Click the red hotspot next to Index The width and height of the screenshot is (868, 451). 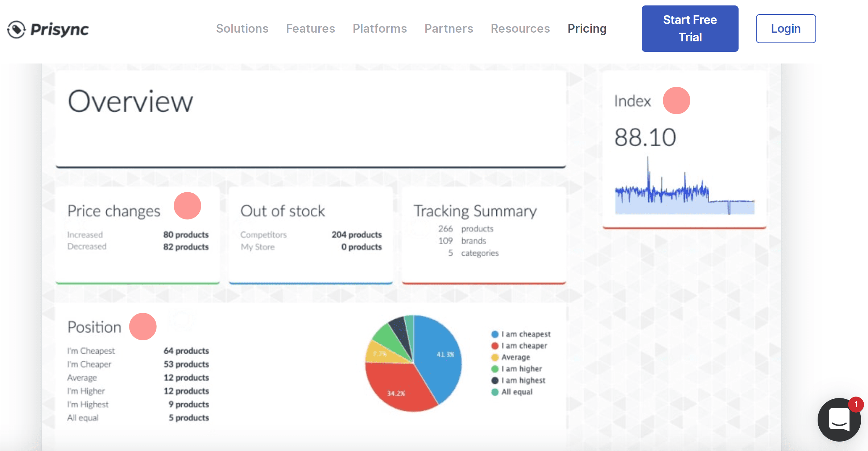[x=676, y=101]
